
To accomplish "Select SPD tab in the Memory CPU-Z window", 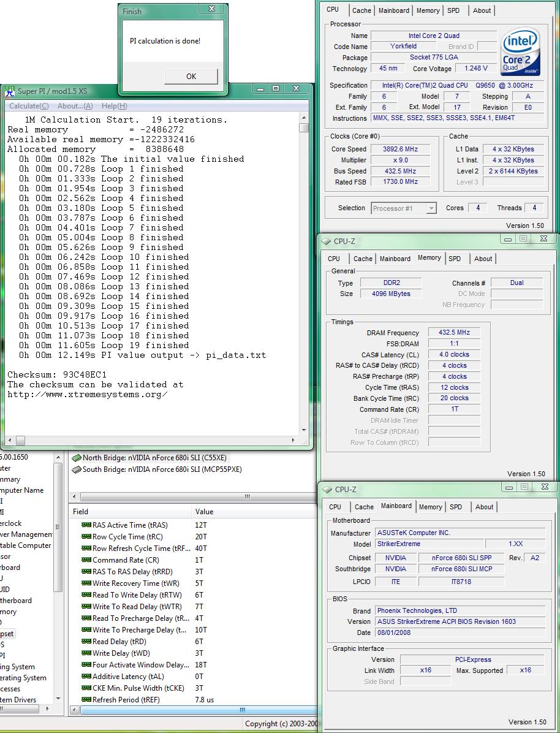I will (455, 259).
